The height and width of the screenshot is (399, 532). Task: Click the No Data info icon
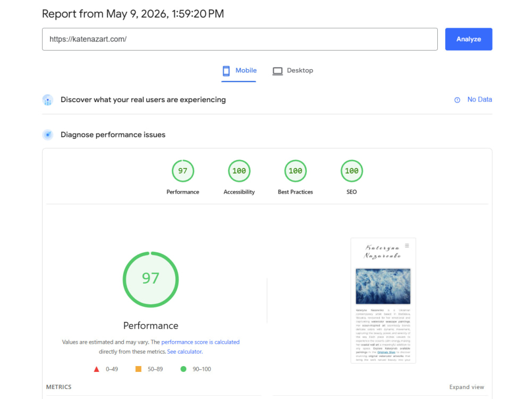pyautogui.click(x=458, y=100)
